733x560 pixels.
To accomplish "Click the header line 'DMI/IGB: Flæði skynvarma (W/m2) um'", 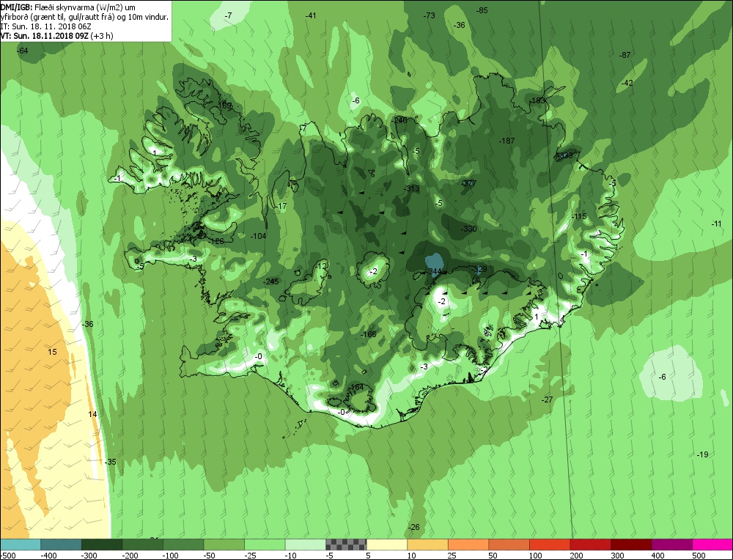I will [x=67, y=7].
